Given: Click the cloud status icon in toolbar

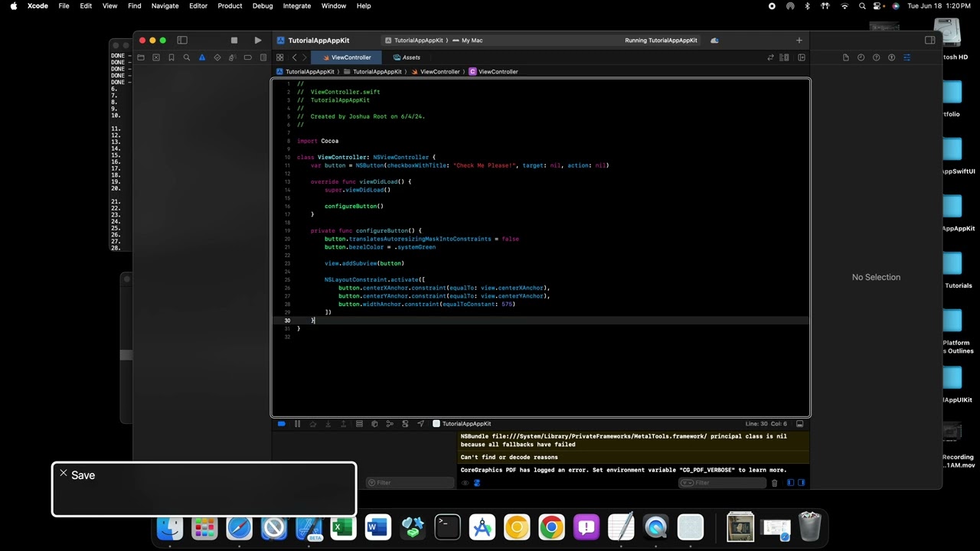Looking at the screenshot, I should 714,41.
